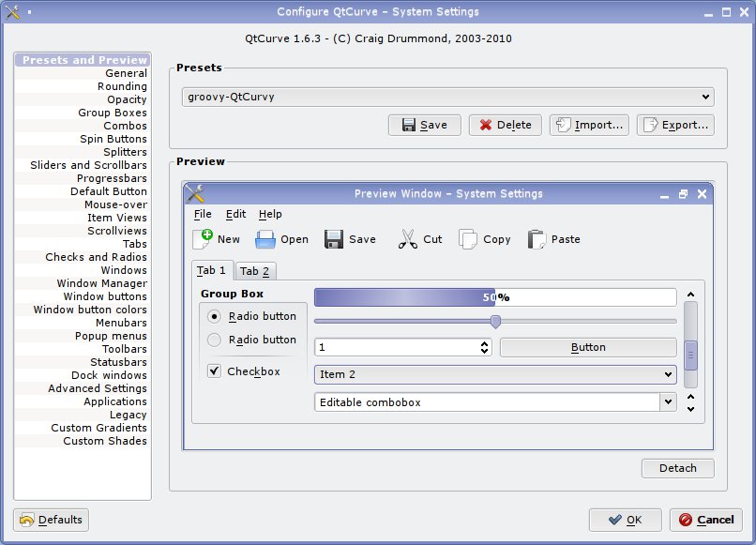Select Rounding in the settings list
Screen dimensions: 756x545
point(83,86)
